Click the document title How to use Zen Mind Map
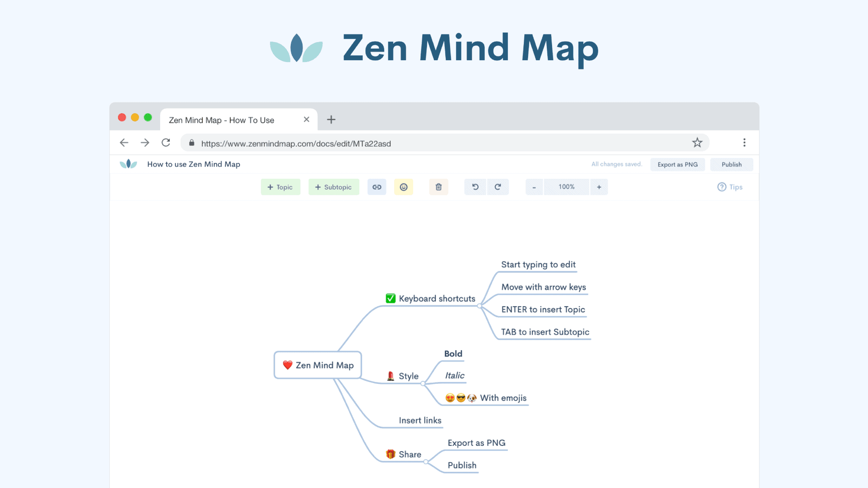The height and width of the screenshot is (488, 868). (194, 164)
